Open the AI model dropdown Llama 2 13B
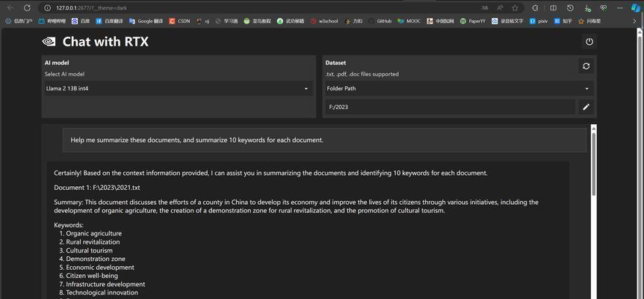This screenshot has width=644, height=299. (178, 88)
